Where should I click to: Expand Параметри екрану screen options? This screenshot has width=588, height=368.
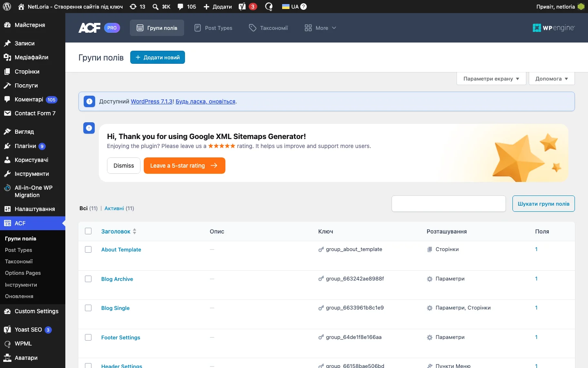pos(491,79)
